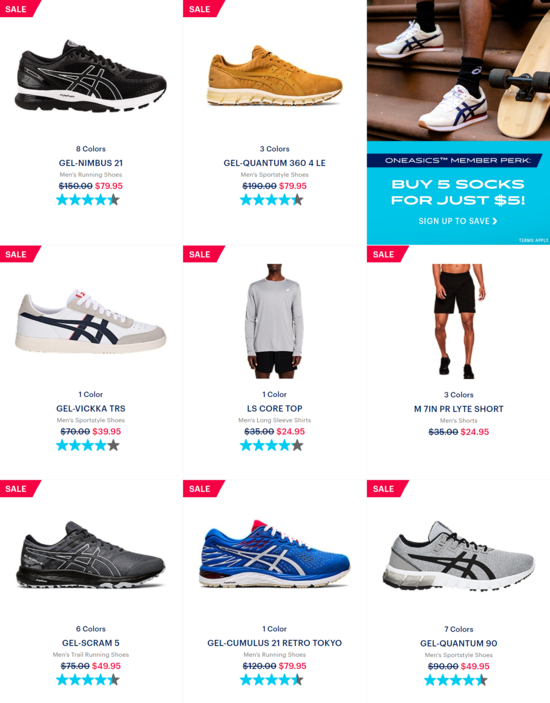Open the gray LS Core Top shirt photo

[274, 321]
